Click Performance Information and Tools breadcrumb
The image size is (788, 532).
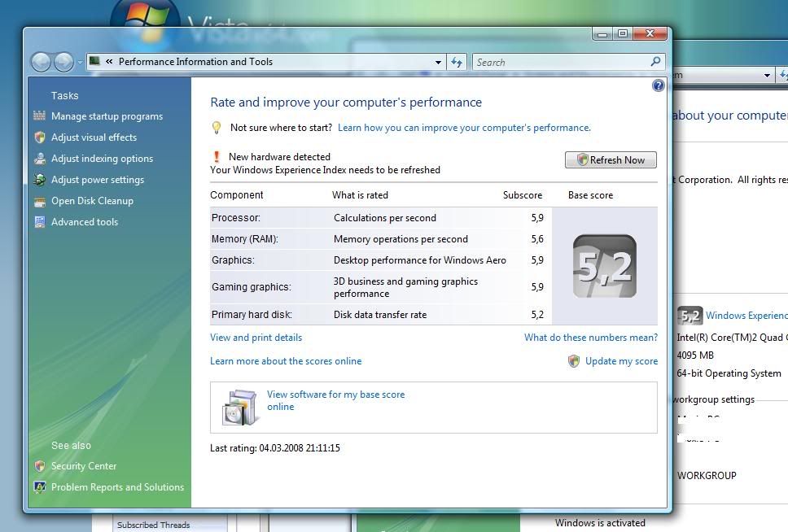(x=195, y=62)
